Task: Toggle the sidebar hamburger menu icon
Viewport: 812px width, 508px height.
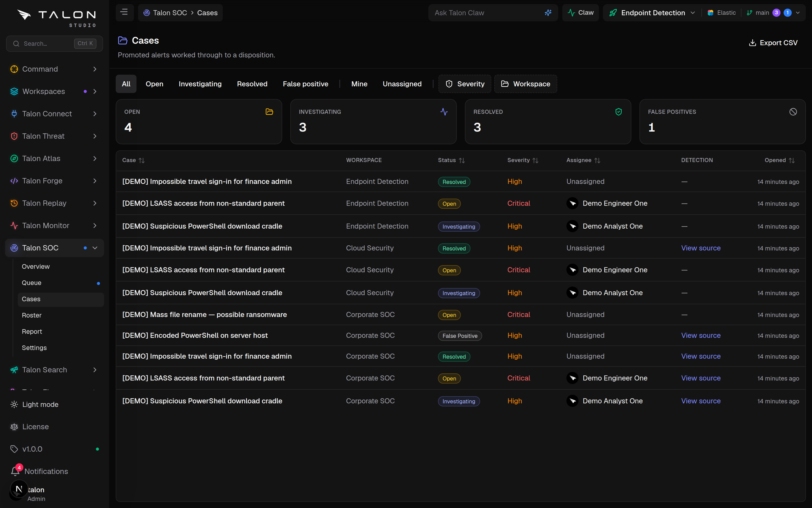Action: [124, 12]
